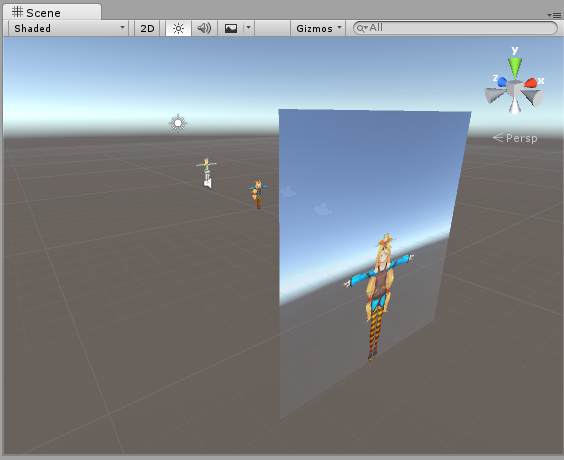Viewport: 564px width, 460px height.
Task: Select the audio source speaker gizmo
Action: (x=208, y=183)
